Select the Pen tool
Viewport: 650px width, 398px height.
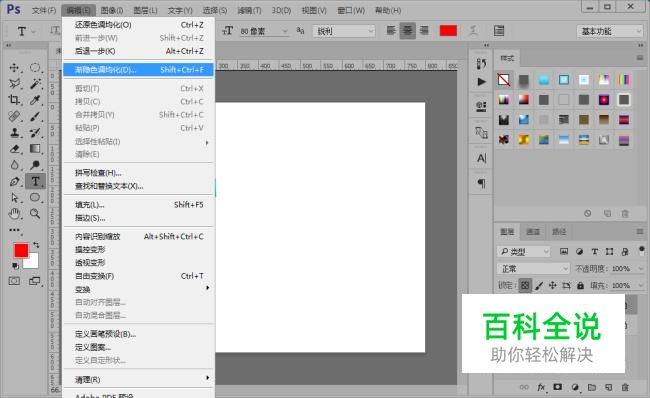(x=15, y=181)
